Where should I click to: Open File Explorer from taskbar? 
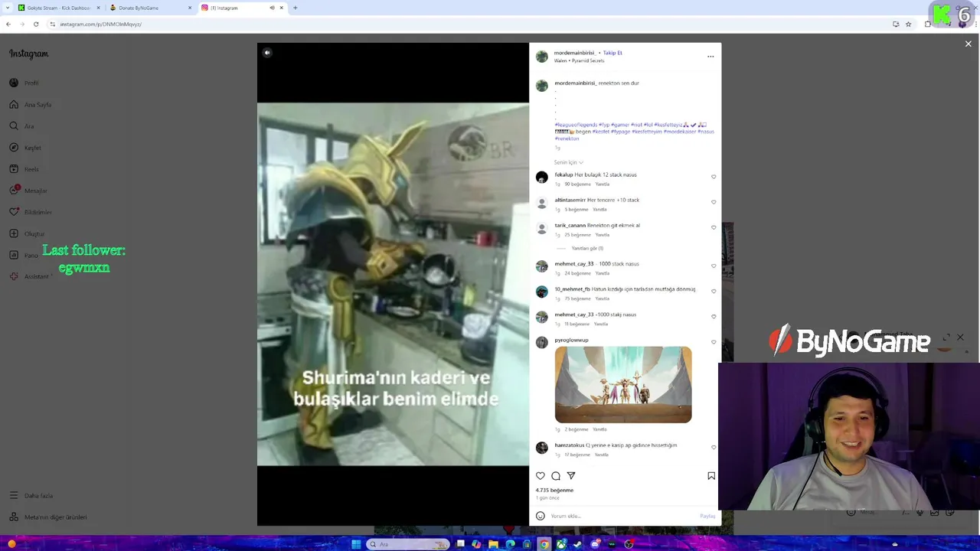(x=494, y=544)
